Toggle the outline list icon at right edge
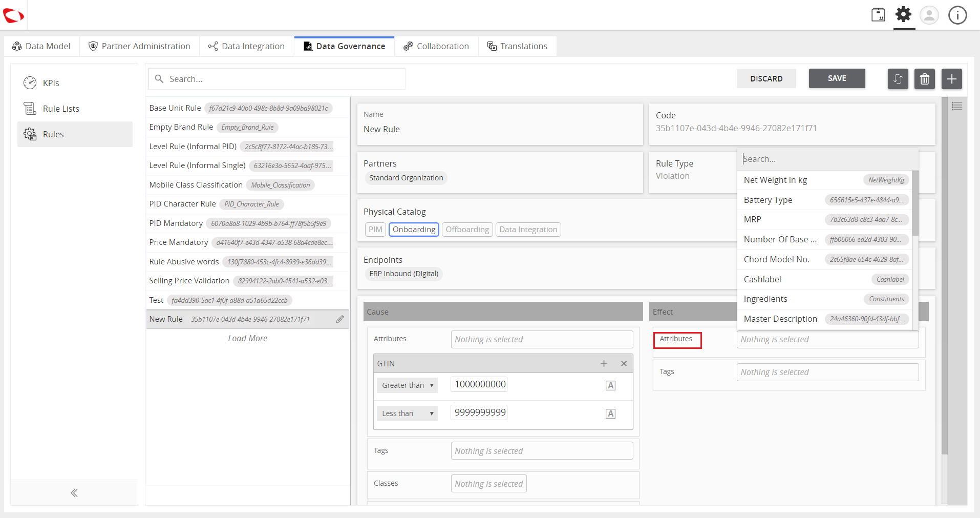The width and height of the screenshot is (980, 518). [956, 106]
